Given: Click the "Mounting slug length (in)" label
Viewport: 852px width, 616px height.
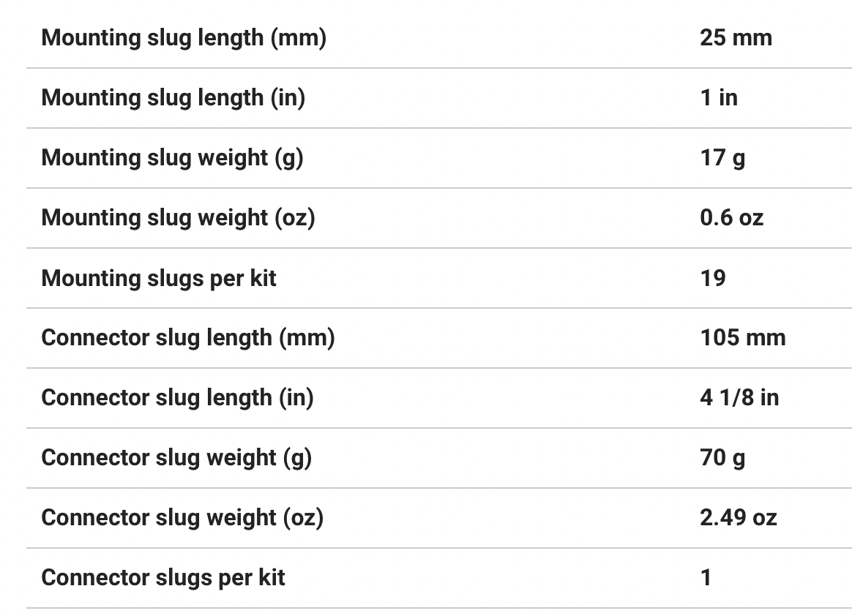Looking at the screenshot, I should (x=173, y=97).
